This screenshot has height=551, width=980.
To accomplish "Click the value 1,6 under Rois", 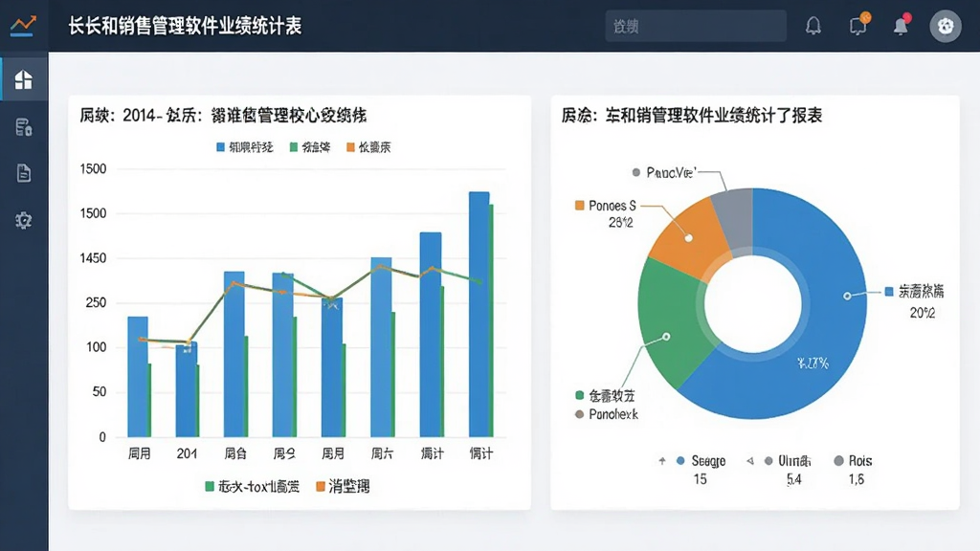I will (x=857, y=479).
